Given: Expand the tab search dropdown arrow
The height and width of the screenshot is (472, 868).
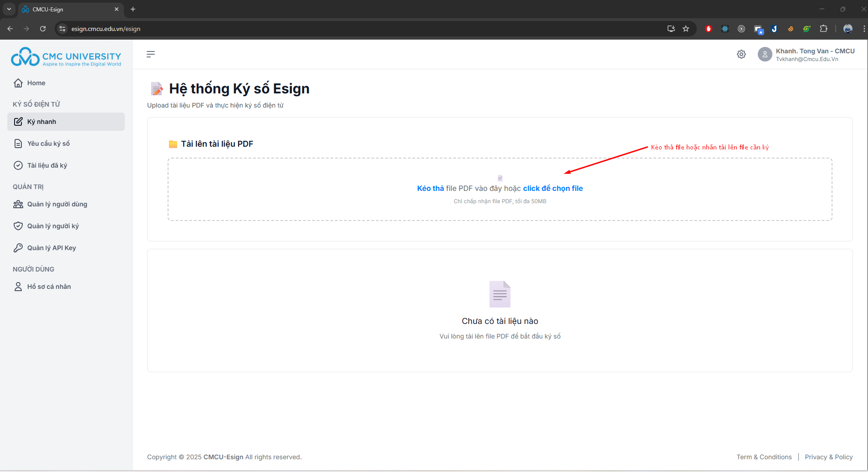Looking at the screenshot, I should click(9, 9).
